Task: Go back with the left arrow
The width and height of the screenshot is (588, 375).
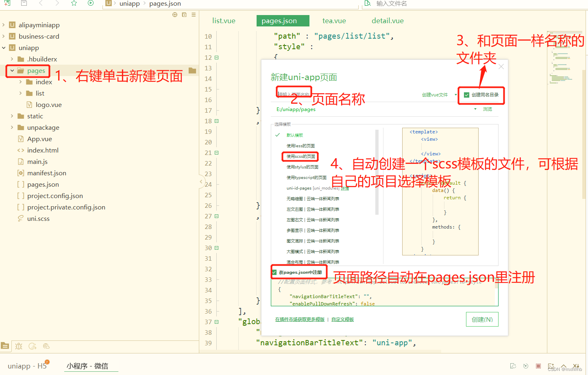Action: [x=41, y=3]
